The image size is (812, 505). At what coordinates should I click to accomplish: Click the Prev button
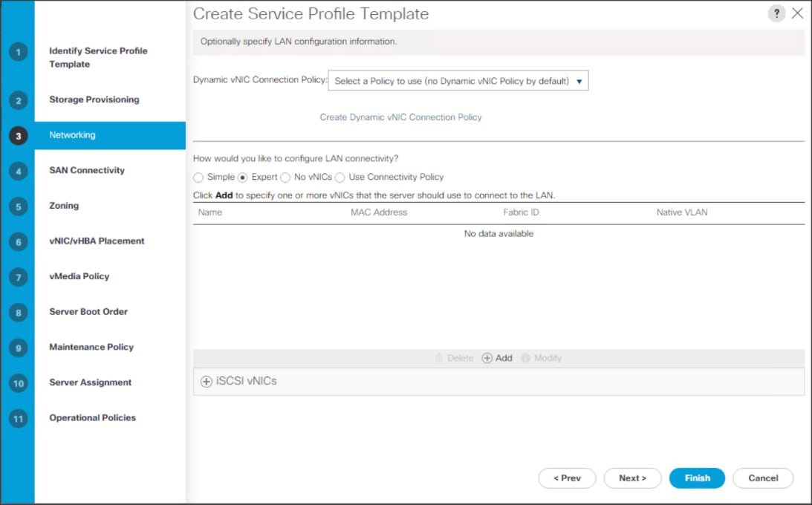(567, 478)
